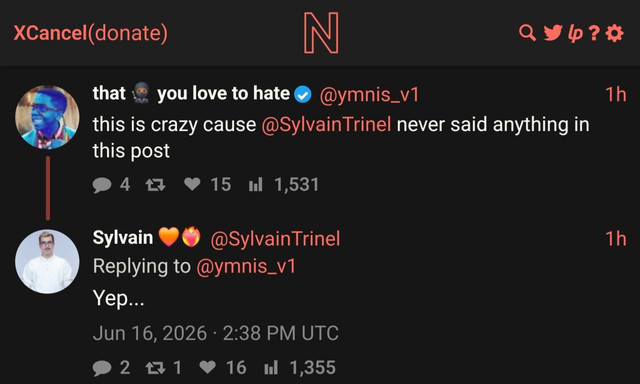Click retweet icon with count 1

[x=156, y=368]
